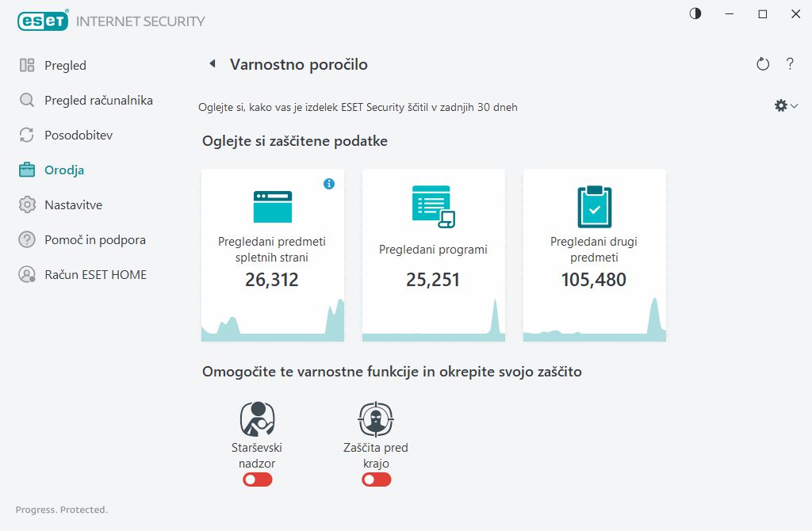
Task: Click the back arrow beside Varnostno poročilo
Action: [x=212, y=64]
